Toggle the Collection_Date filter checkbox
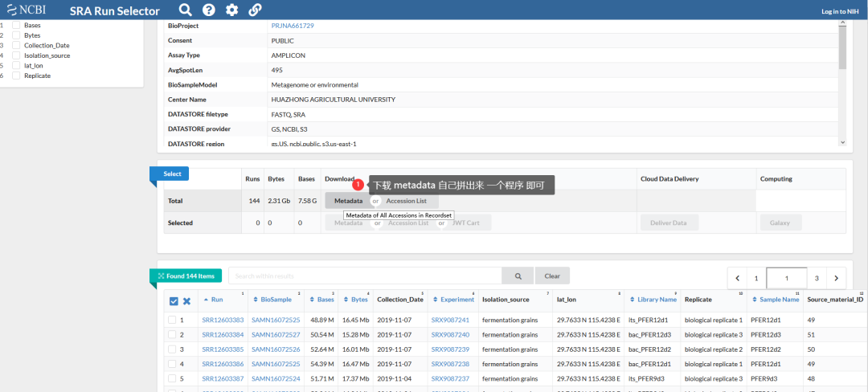The height and width of the screenshot is (392, 868). click(x=17, y=45)
